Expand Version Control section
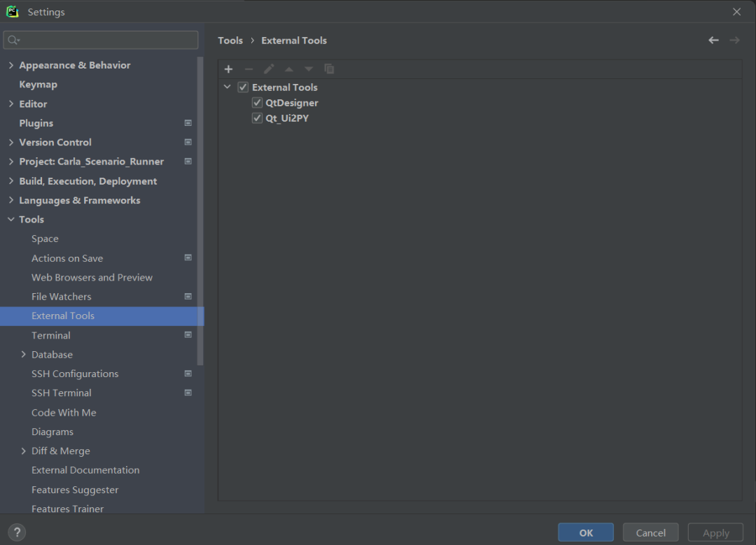 (11, 142)
